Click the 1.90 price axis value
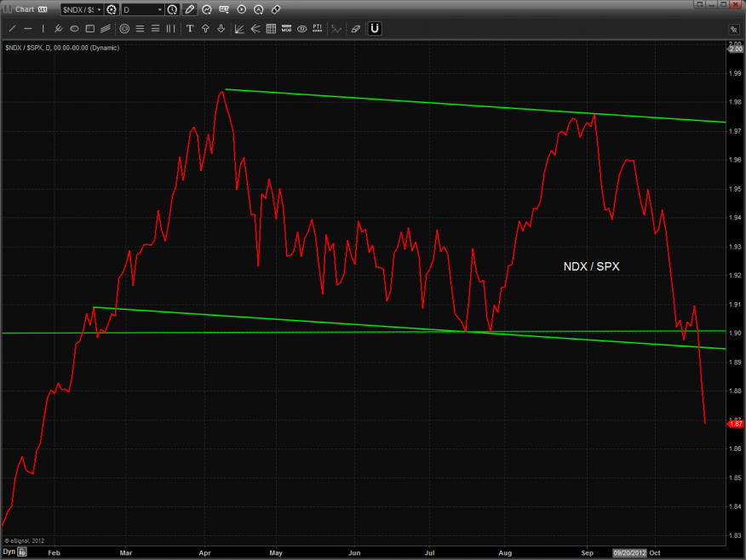The height and width of the screenshot is (560, 746). pos(735,333)
